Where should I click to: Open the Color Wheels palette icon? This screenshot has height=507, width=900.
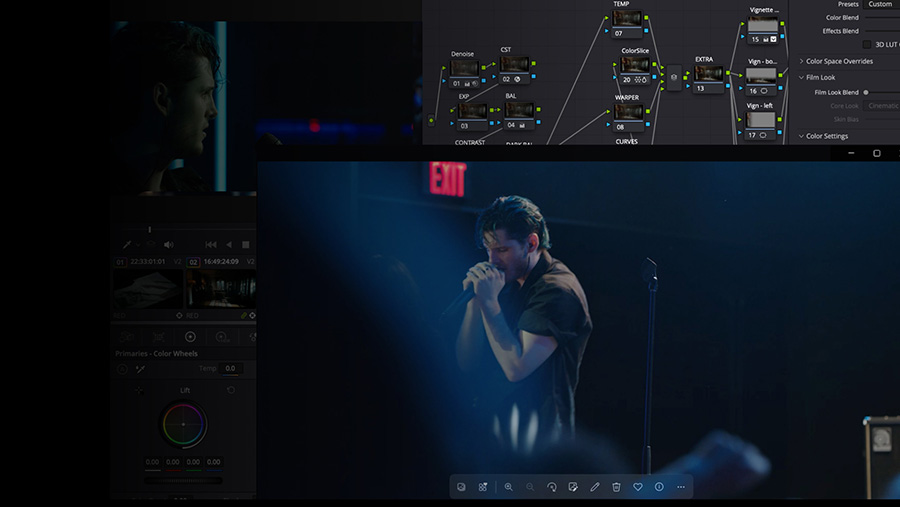(x=190, y=337)
